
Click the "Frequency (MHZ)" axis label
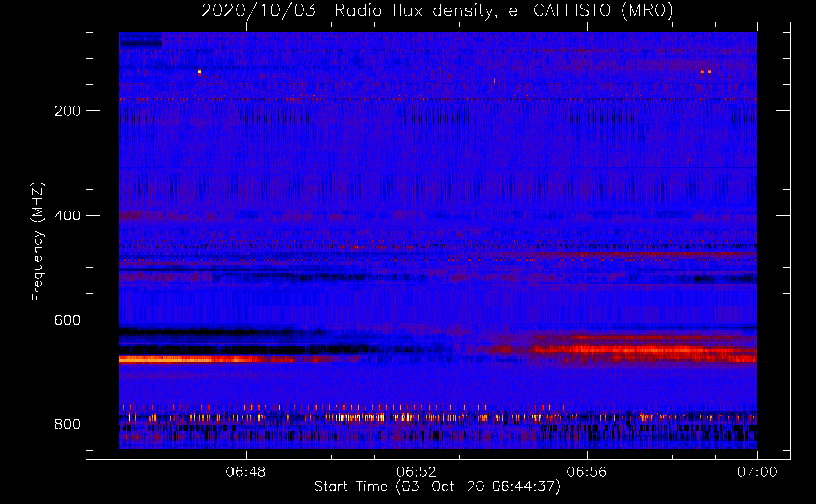pyautogui.click(x=37, y=241)
